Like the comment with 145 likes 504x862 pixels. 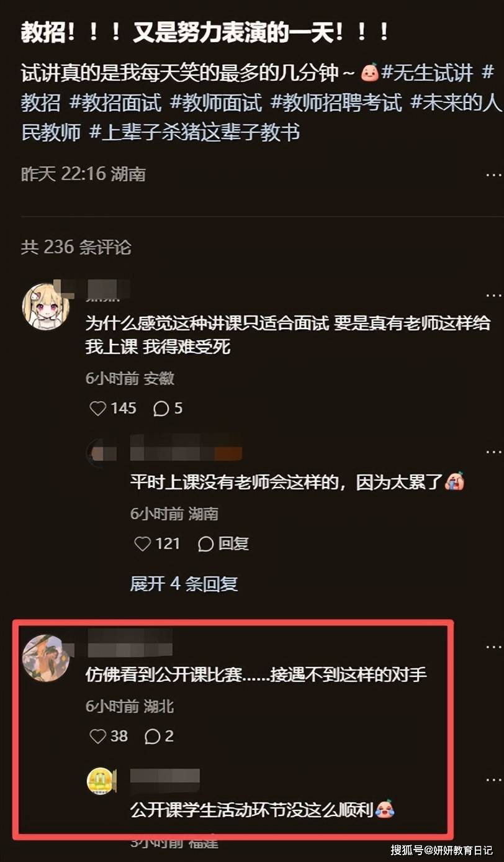98,408
